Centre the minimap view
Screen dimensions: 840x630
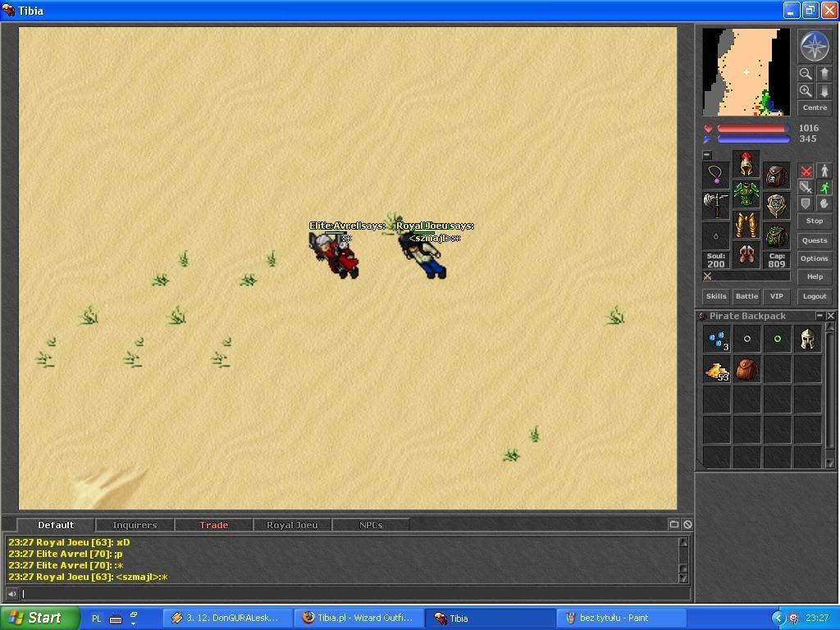point(815,107)
